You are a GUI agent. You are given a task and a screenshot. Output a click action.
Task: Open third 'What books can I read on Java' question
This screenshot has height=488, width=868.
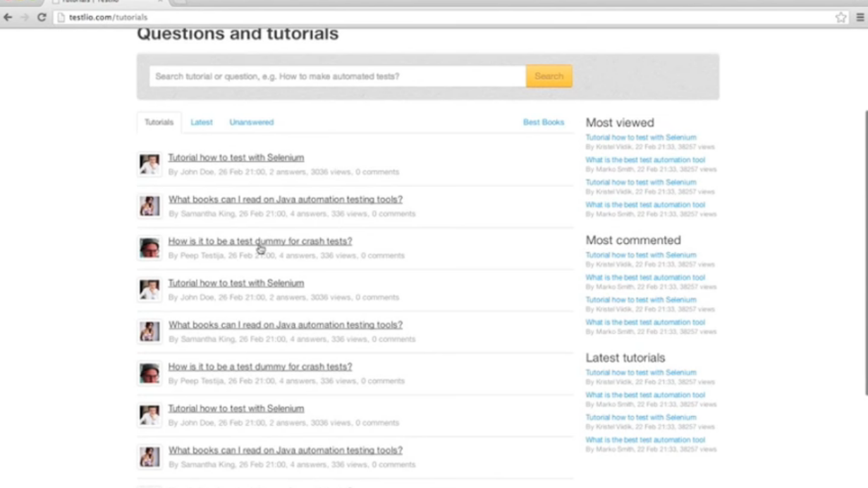pyautogui.click(x=286, y=450)
